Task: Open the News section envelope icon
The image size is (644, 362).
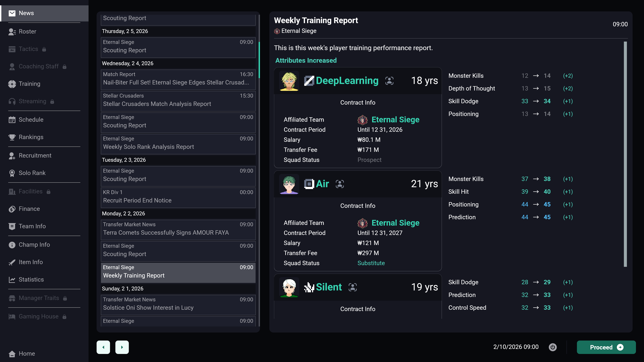Action: pos(12,13)
